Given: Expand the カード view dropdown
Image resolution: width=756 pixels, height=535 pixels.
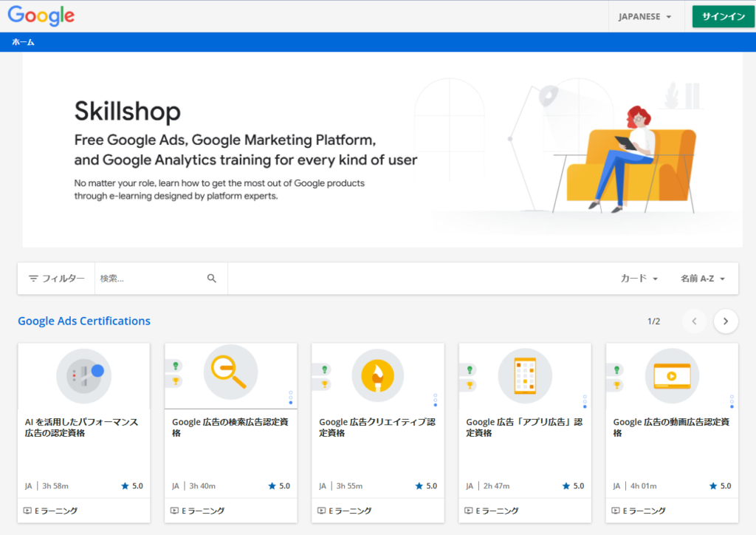Looking at the screenshot, I should pos(639,279).
